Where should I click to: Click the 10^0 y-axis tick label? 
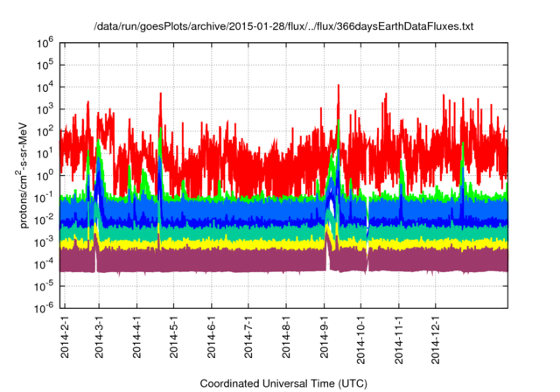(x=45, y=176)
